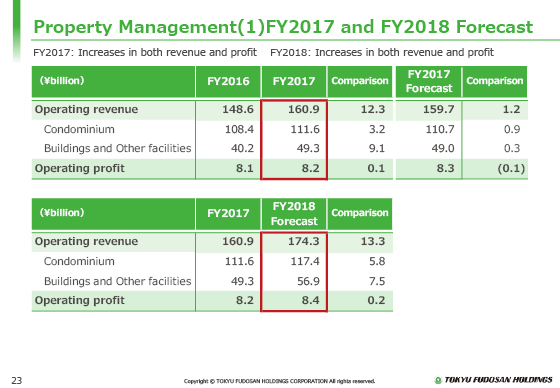Select the Buildings value 40.2
Screen dimensions: 560x388
coord(242,148)
